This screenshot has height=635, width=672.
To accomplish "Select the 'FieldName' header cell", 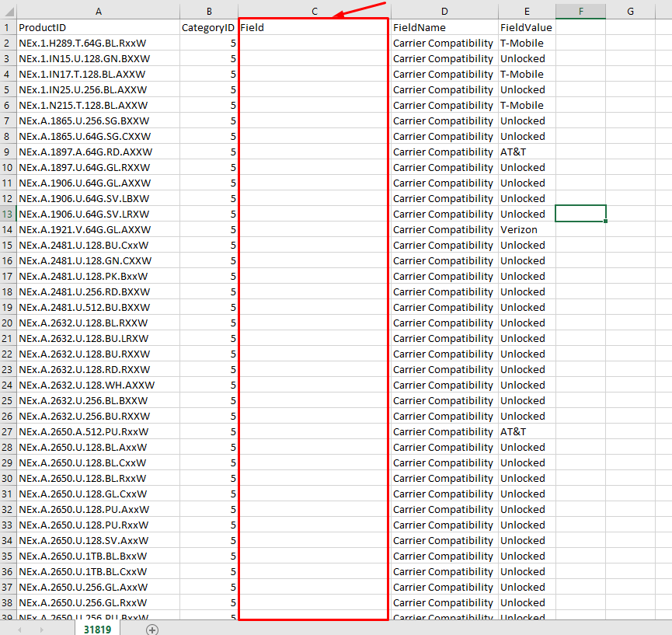I will (444, 27).
